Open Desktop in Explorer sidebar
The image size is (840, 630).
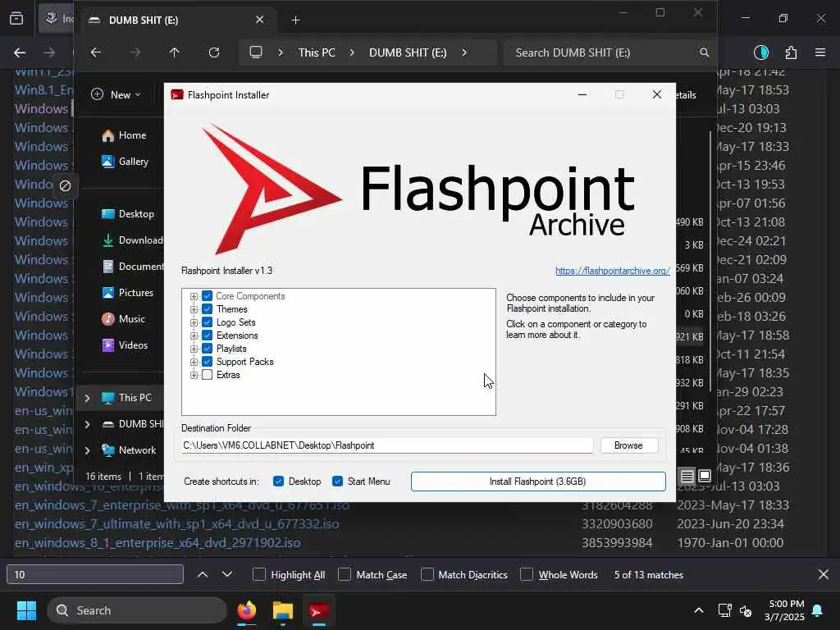click(x=128, y=214)
